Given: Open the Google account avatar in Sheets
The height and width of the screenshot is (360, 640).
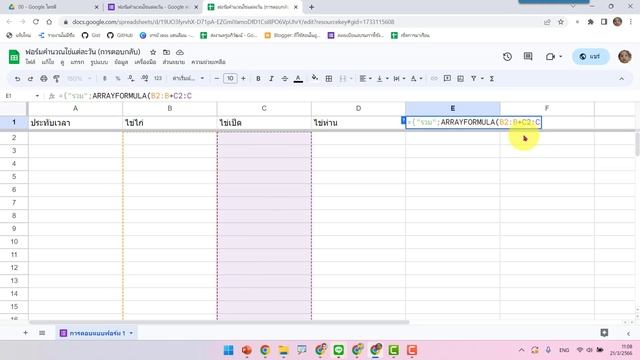Looking at the screenshot, I should click(624, 57).
